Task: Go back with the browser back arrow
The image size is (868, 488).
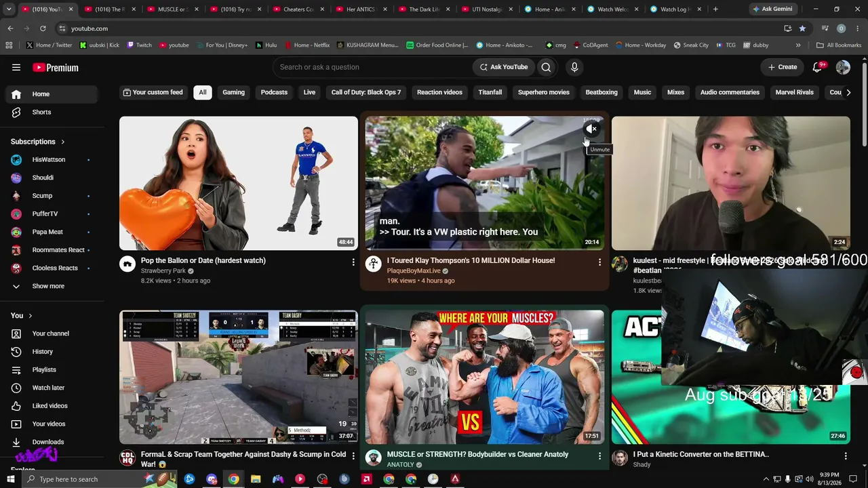Action: 10,28
